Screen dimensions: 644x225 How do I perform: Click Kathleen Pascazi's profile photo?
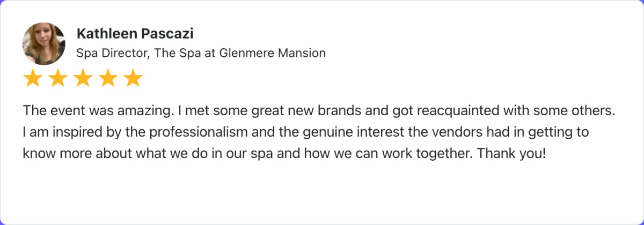43,44
